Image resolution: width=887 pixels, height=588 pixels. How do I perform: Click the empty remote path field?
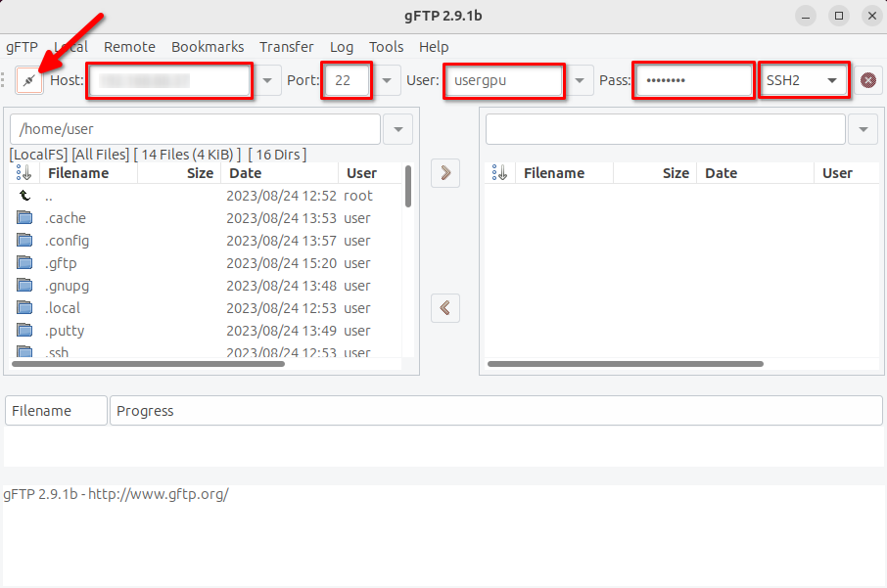coord(666,129)
